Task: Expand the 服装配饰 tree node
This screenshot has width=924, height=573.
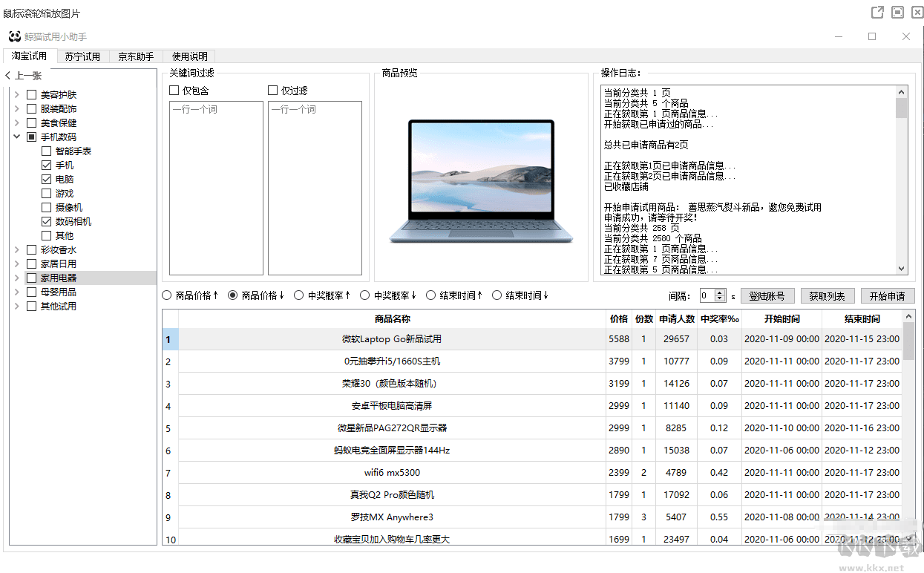Action: click(x=16, y=109)
